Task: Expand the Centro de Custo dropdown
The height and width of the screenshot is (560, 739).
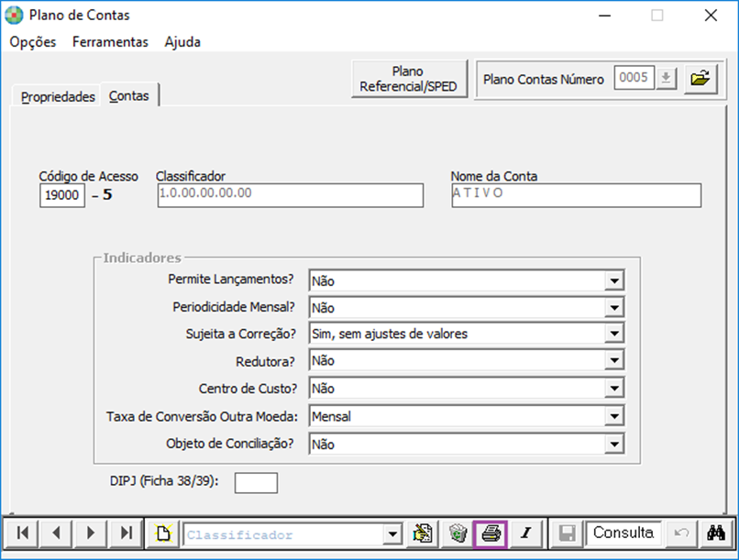Action: 614,389
